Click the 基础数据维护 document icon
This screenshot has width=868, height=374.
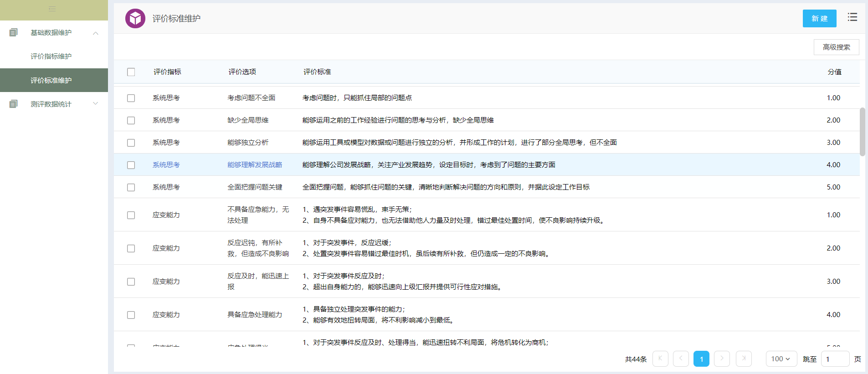tap(14, 33)
